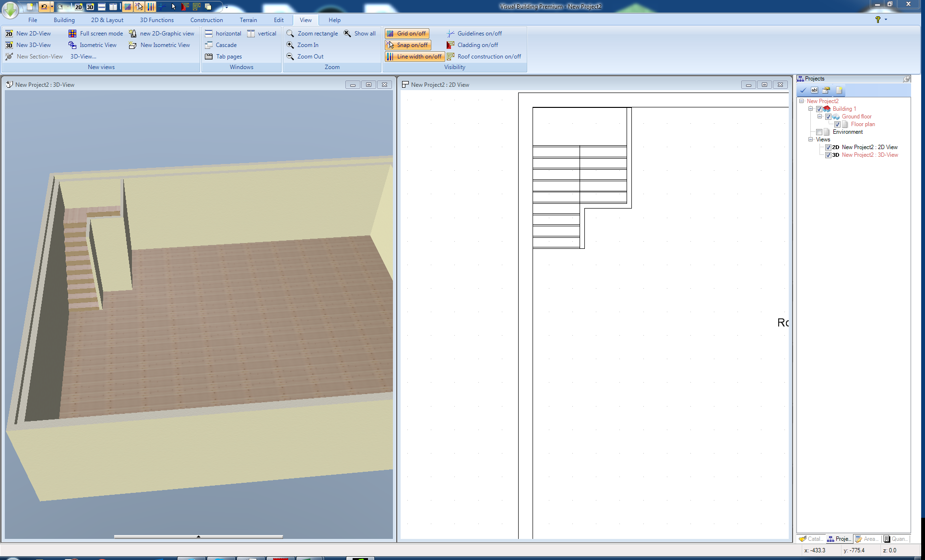Collapse the Building 1 tree node
The image size is (925, 560).
pyautogui.click(x=810, y=109)
